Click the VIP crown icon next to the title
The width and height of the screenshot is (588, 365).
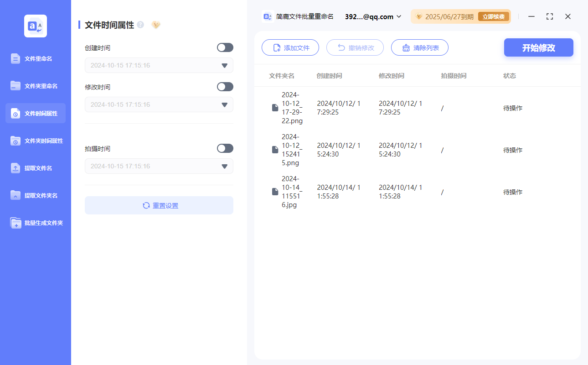coord(156,25)
